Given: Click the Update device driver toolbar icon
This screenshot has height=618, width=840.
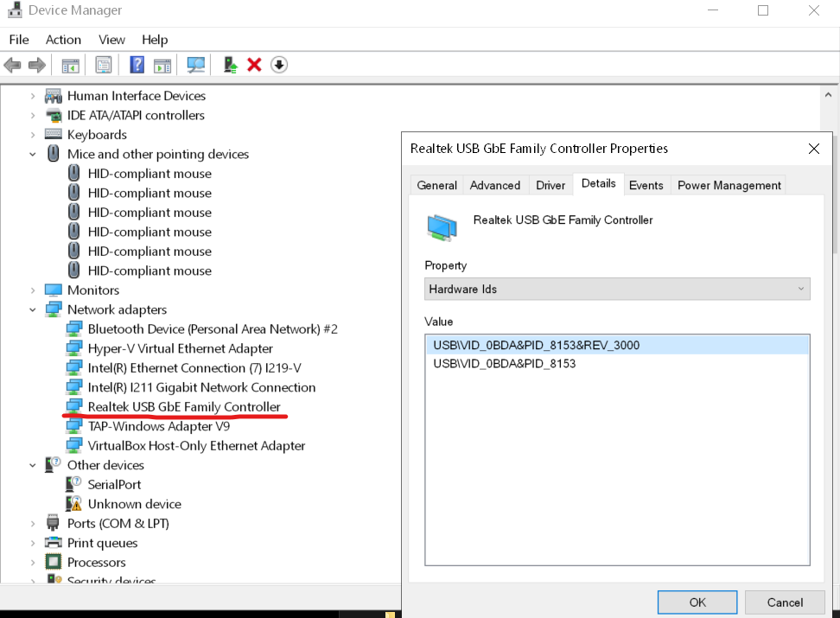Looking at the screenshot, I should point(230,65).
